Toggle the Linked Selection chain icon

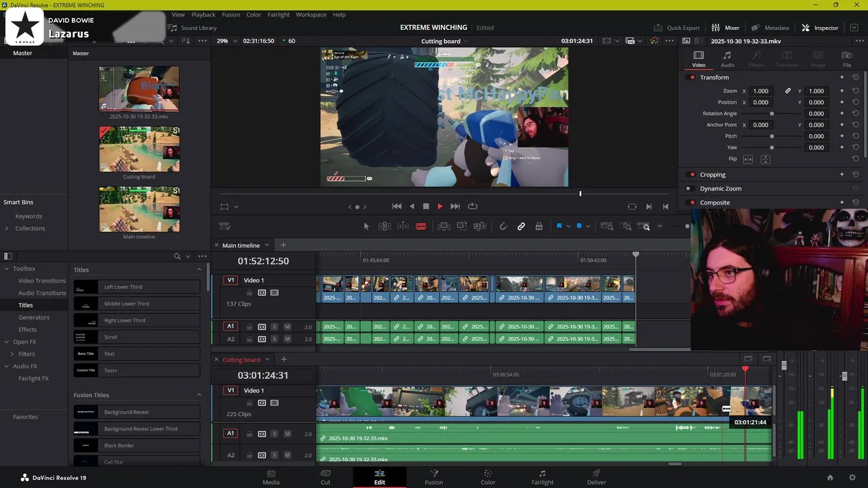tap(521, 226)
